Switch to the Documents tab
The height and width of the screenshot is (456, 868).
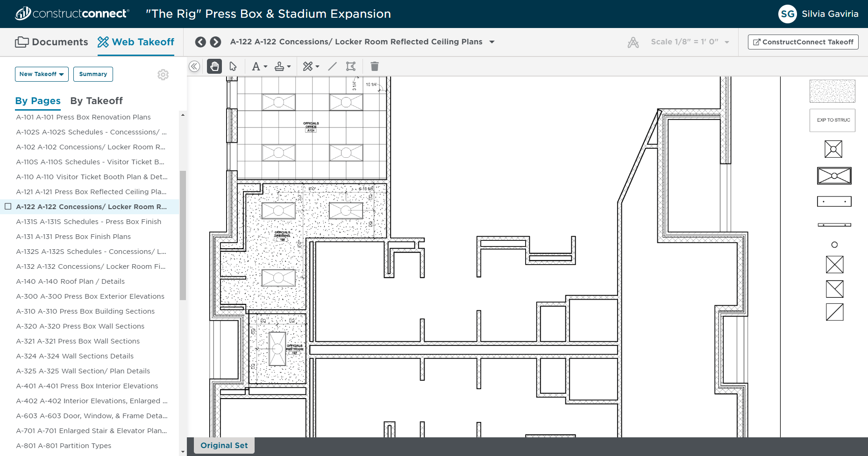click(x=51, y=42)
